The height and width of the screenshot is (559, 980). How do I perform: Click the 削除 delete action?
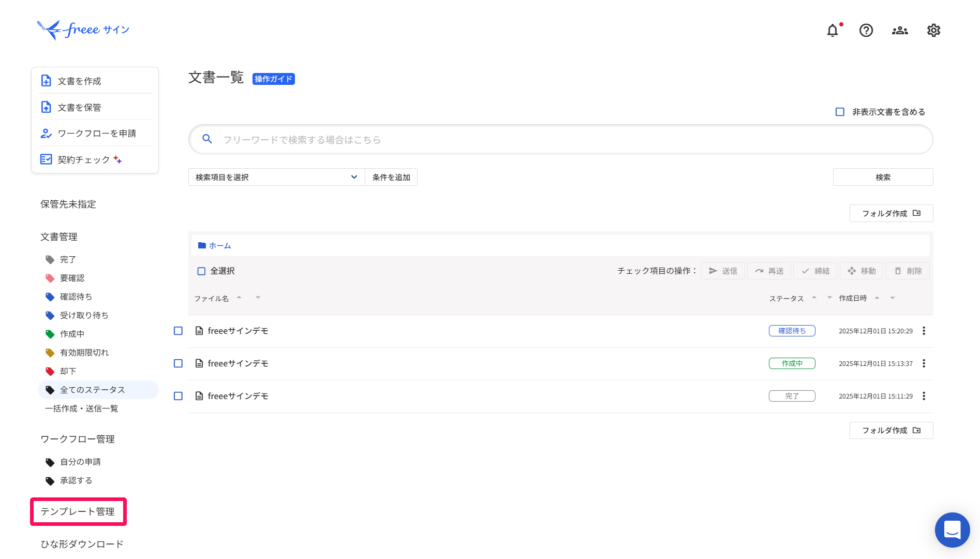908,271
